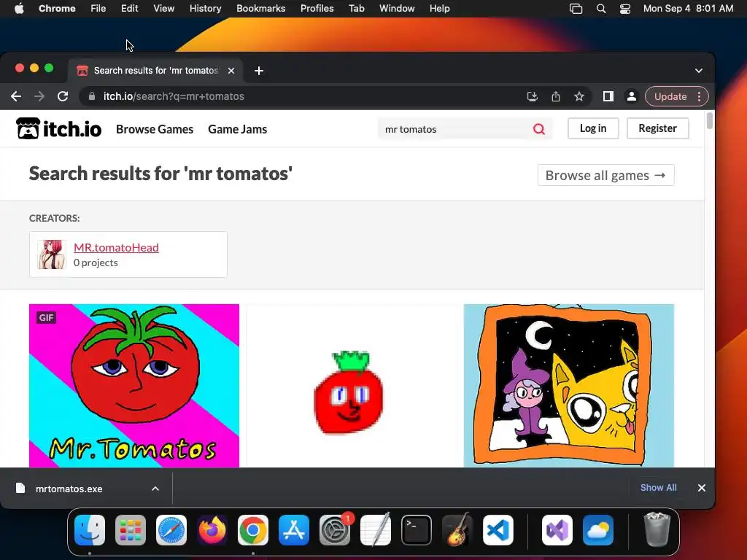Image resolution: width=747 pixels, height=560 pixels.
Task: Open Visual Studio from the Dock
Action: point(557,530)
